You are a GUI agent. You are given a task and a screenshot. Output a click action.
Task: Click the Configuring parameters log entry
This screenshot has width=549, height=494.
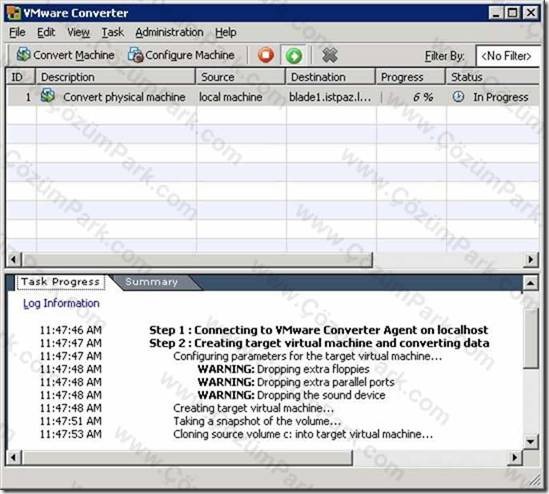click(x=308, y=356)
